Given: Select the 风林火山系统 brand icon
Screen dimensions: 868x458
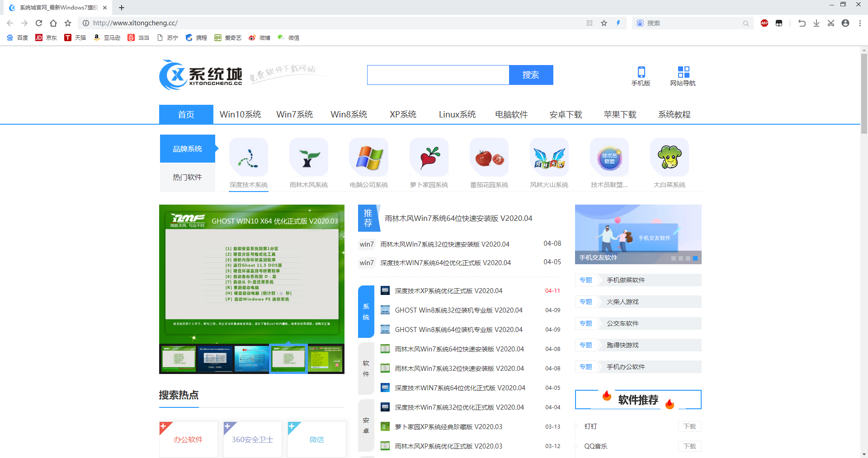Looking at the screenshot, I should 549,157.
